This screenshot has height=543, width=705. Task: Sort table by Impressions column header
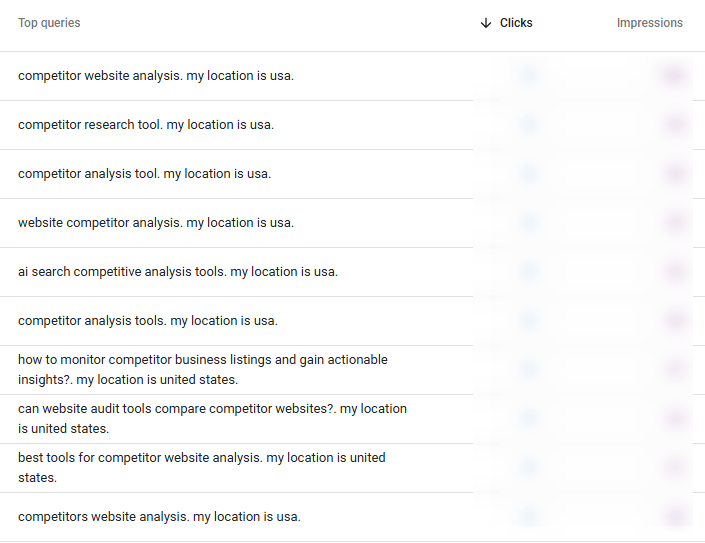click(x=649, y=23)
